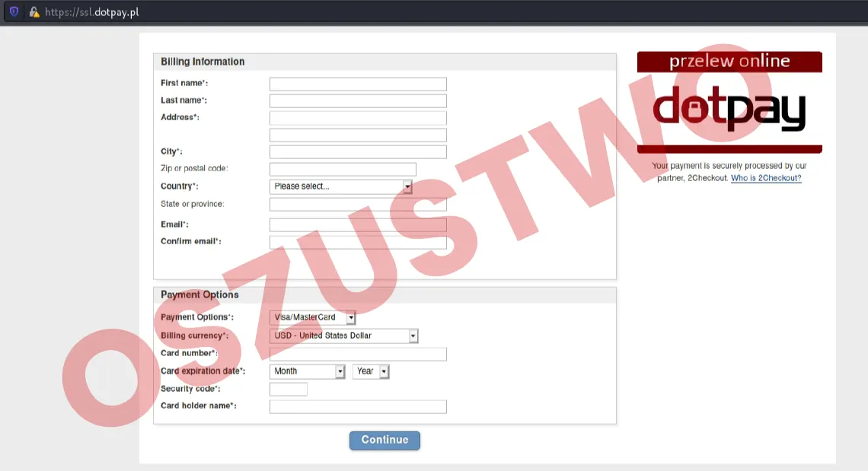Screen dimensions: 868x471
Task: Click the padlock warning icon in address bar
Action: pyautogui.click(x=34, y=11)
